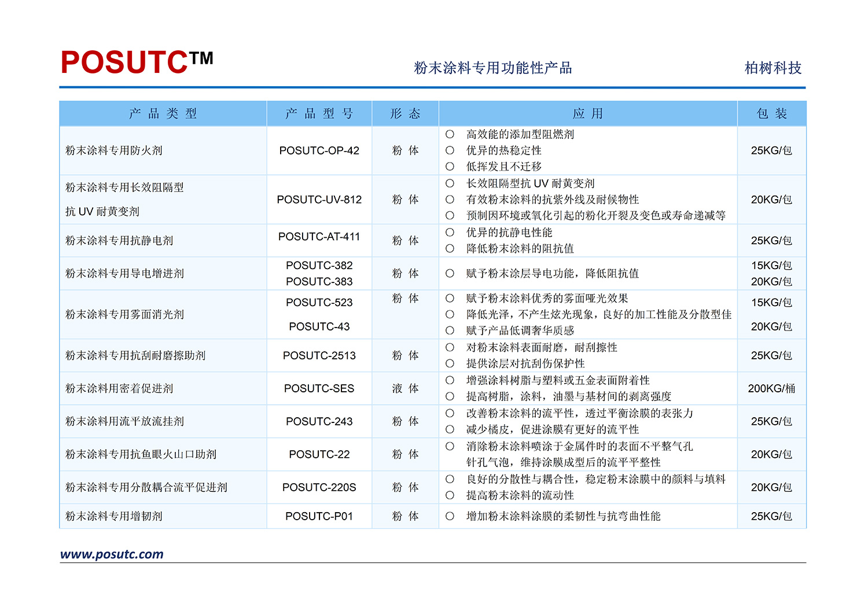Select the POSUTC-220S model cell
The image size is (868, 614).
point(319,487)
